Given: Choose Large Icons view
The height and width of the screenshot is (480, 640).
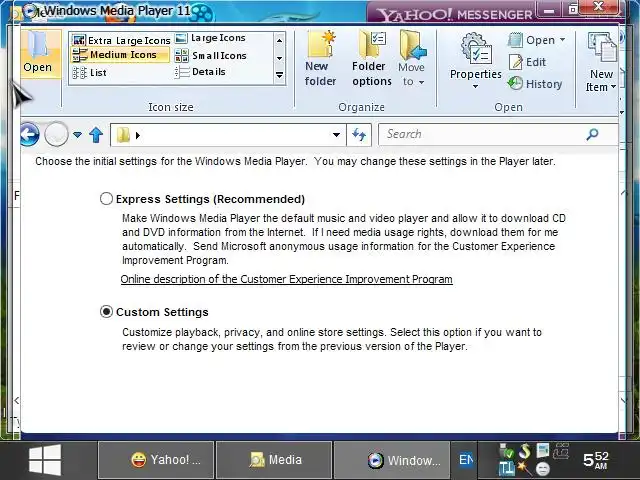Looking at the screenshot, I should point(210,38).
